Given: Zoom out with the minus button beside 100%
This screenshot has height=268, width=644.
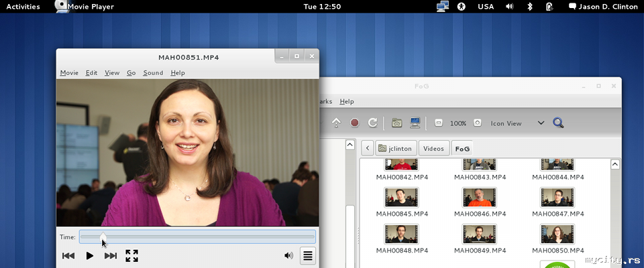Looking at the screenshot, I should [x=439, y=123].
